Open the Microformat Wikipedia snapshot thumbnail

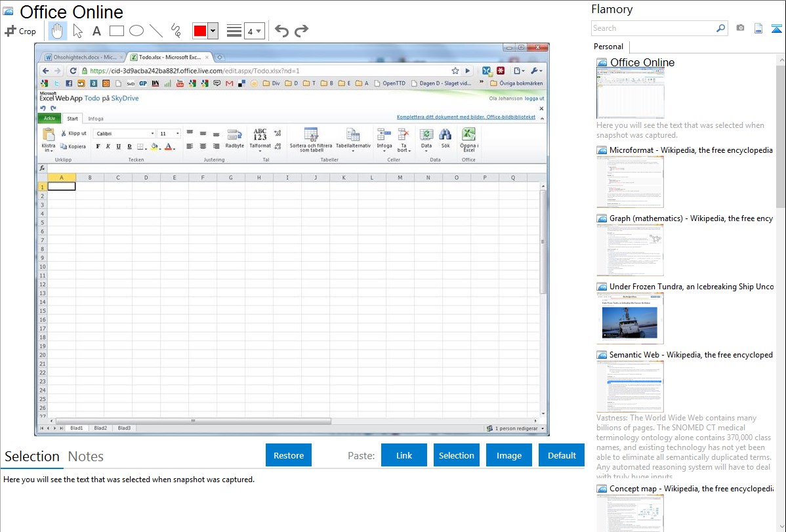pyautogui.click(x=630, y=182)
